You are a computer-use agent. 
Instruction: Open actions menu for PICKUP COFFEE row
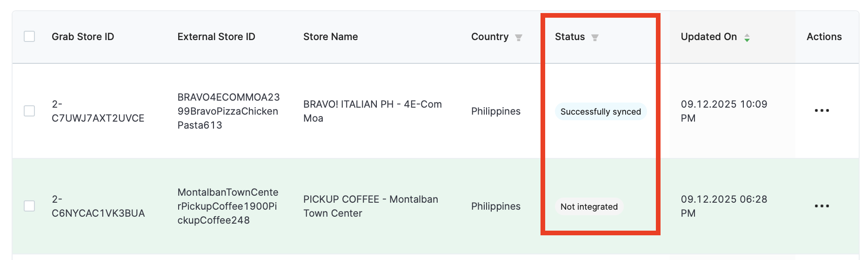coord(822,206)
